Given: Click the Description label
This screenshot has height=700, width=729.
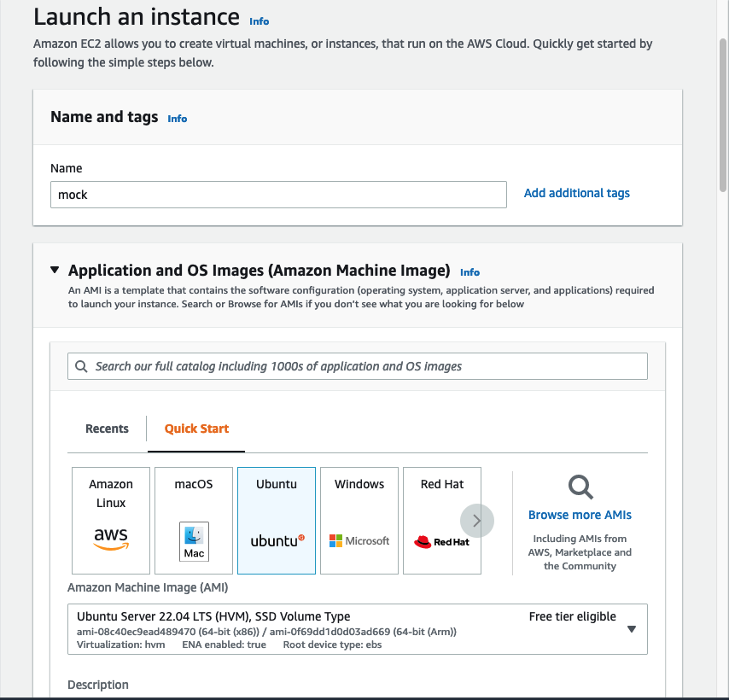Looking at the screenshot, I should (x=97, y=685).
